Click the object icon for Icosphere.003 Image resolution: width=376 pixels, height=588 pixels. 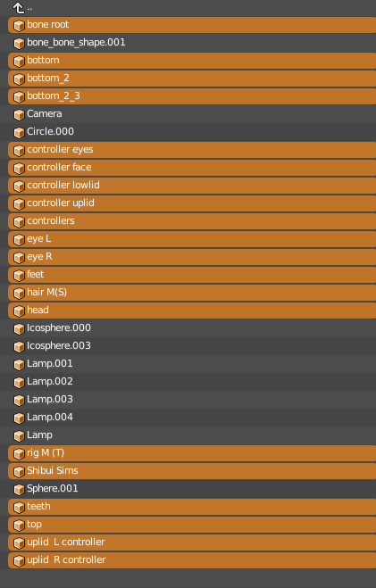tap(19, 346)
